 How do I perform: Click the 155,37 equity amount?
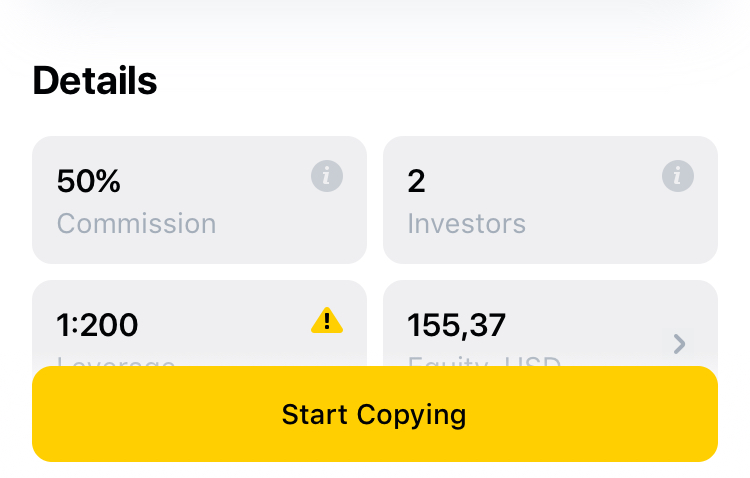click(x=457, y=325)
